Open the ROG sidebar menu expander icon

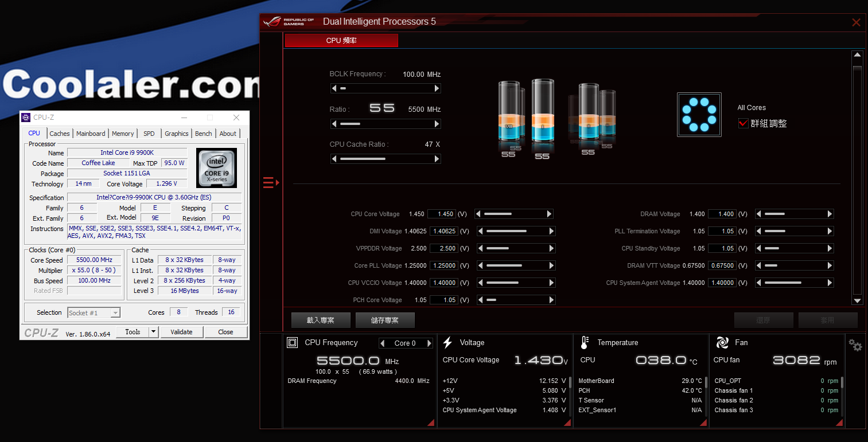(x=271, y=183)
